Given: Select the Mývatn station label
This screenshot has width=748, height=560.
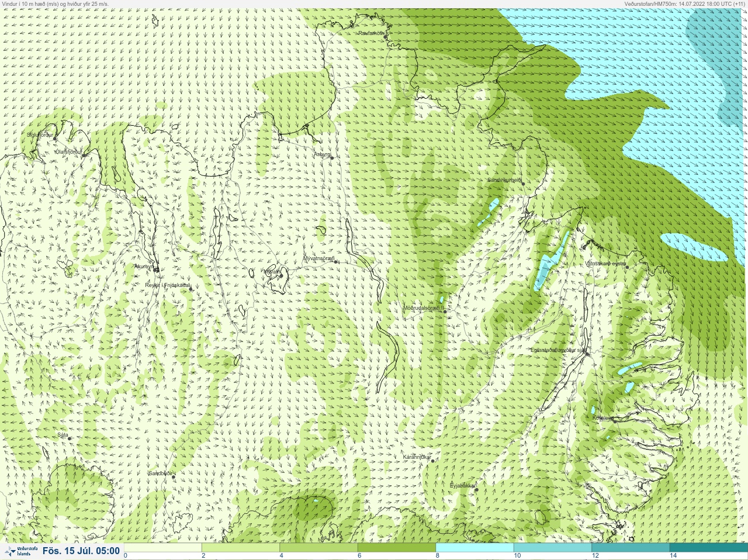Looking at the screenshot, I should click(x=271, y=272).
